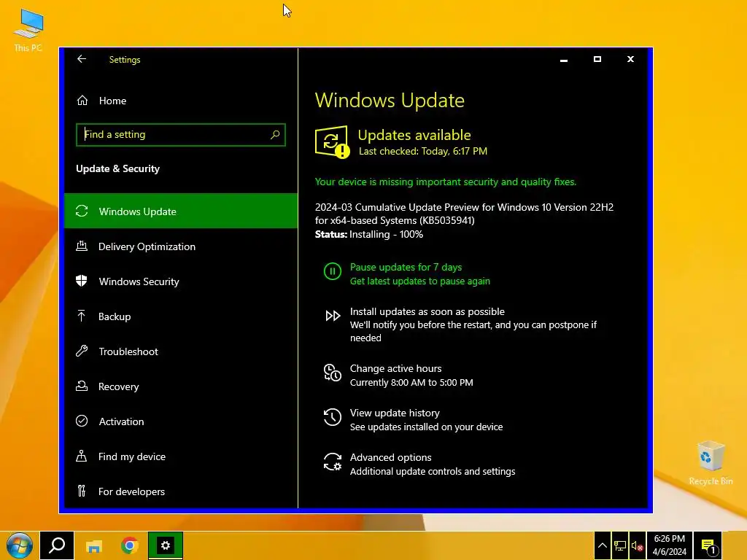Click the active hours clock icon
747x560 pixels.
pyautogui.click(x=333, y=373)
